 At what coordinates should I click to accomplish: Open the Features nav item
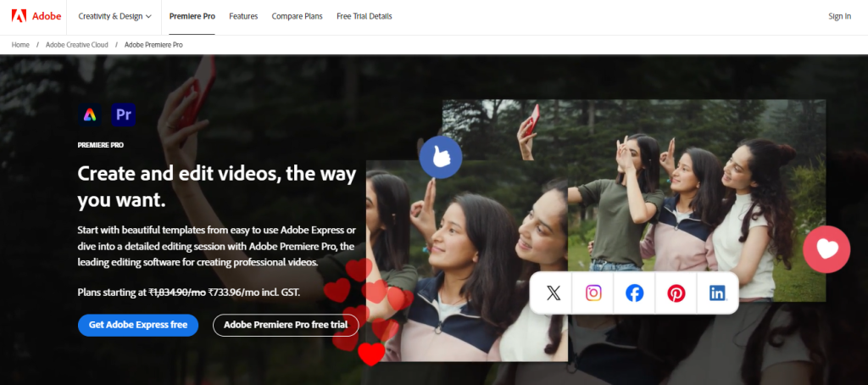coord(243,16)
